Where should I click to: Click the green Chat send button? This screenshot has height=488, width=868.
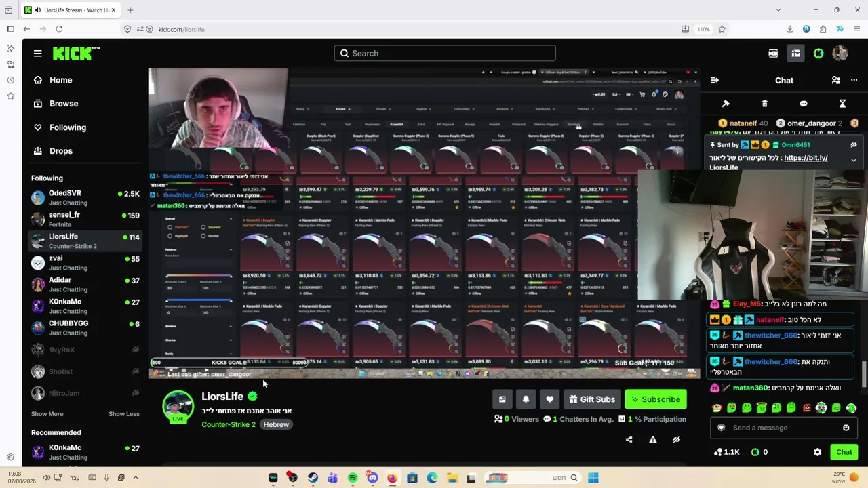(844, 452)
